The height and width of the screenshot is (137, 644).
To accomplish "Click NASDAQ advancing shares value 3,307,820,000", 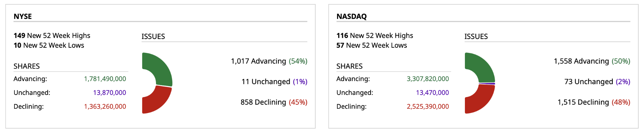I will 428,79.
